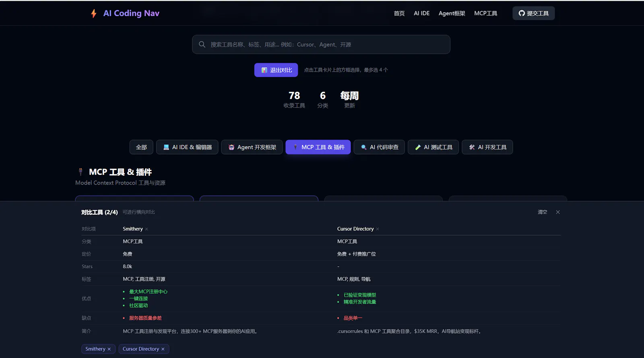Select the Agent 开发框架 tab

252,147
